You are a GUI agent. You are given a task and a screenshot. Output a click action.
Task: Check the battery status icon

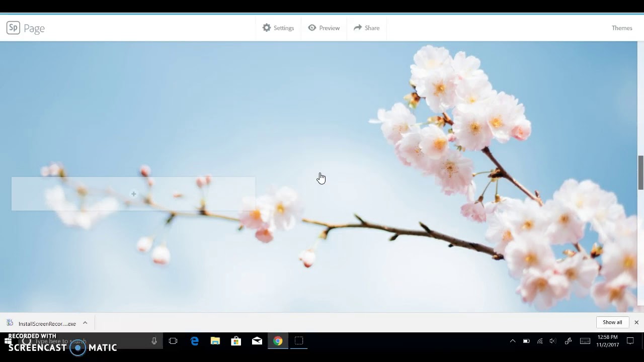point(526,341)
